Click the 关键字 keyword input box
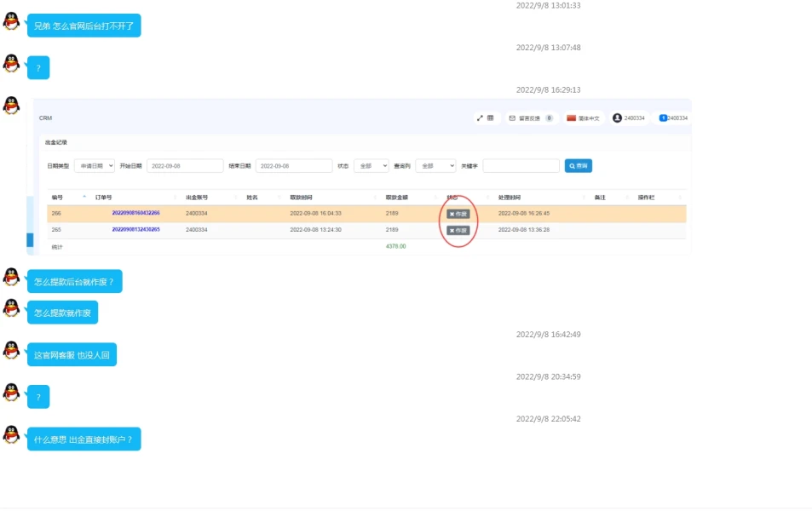 521,166
